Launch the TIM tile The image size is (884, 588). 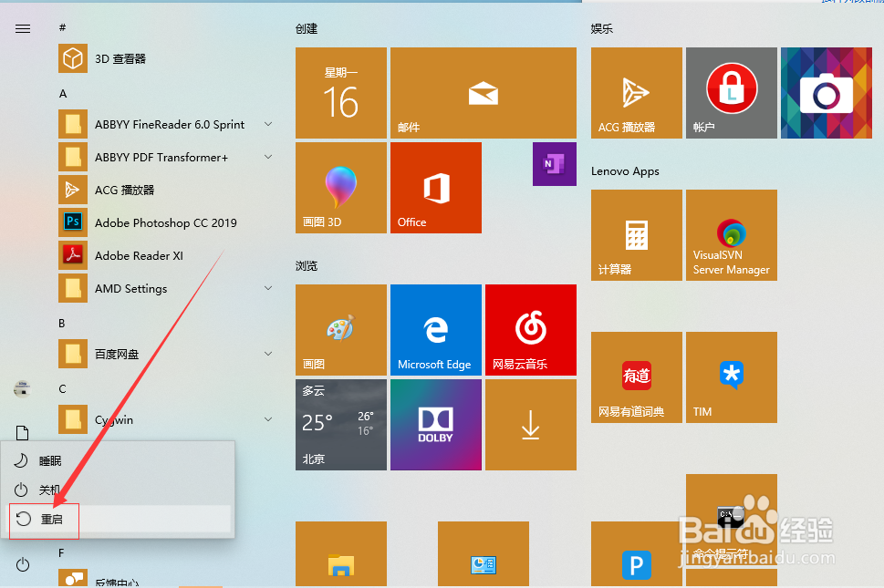[x=732, y=377]
